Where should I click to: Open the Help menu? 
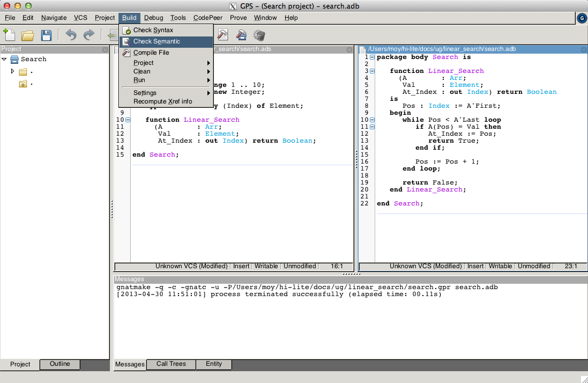291,18
